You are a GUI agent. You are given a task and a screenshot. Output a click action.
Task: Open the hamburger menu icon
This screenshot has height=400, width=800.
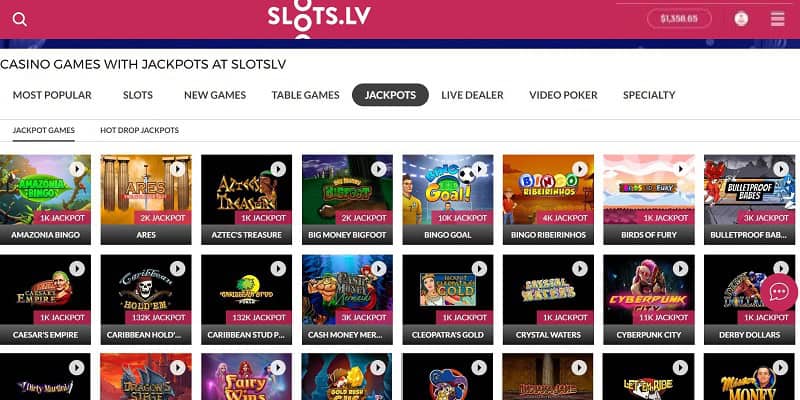pyautogui.click(x=778, y=19)
